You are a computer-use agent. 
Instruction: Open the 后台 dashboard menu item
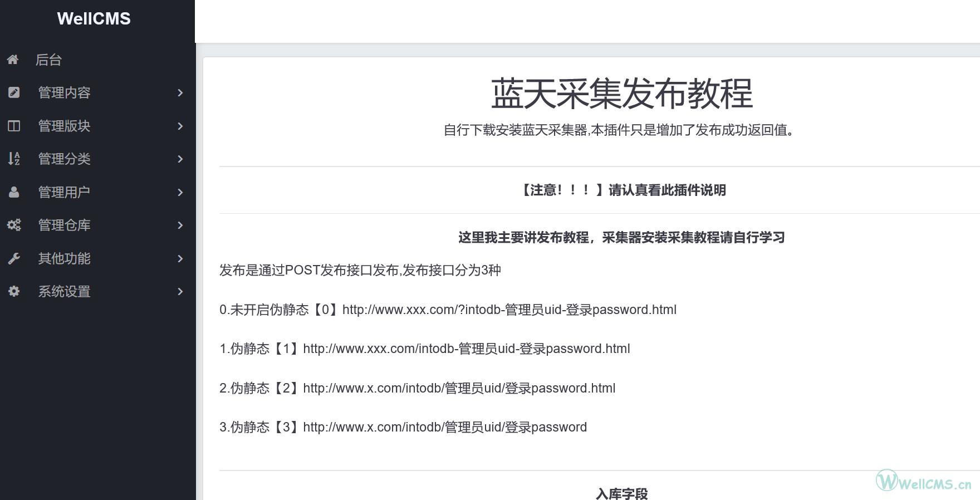[48, 60]
